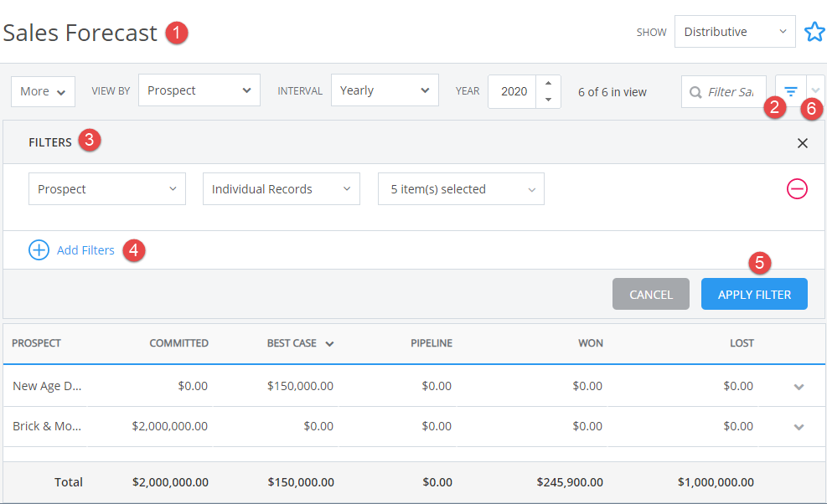
Task: Sort by the Pipeline column header
Action: coord(432,343)
